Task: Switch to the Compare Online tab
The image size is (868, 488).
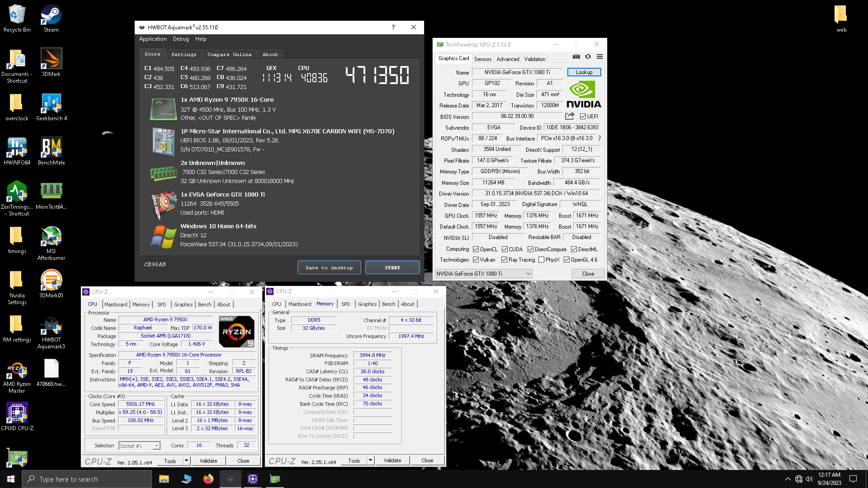Action: [230, 54]
